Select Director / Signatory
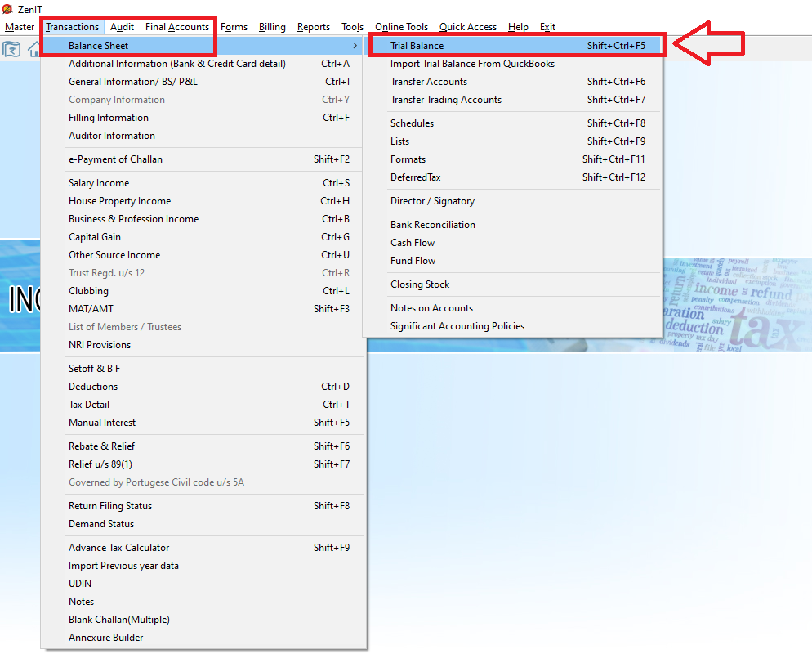The image size is (812, 663). click(513, 201)
